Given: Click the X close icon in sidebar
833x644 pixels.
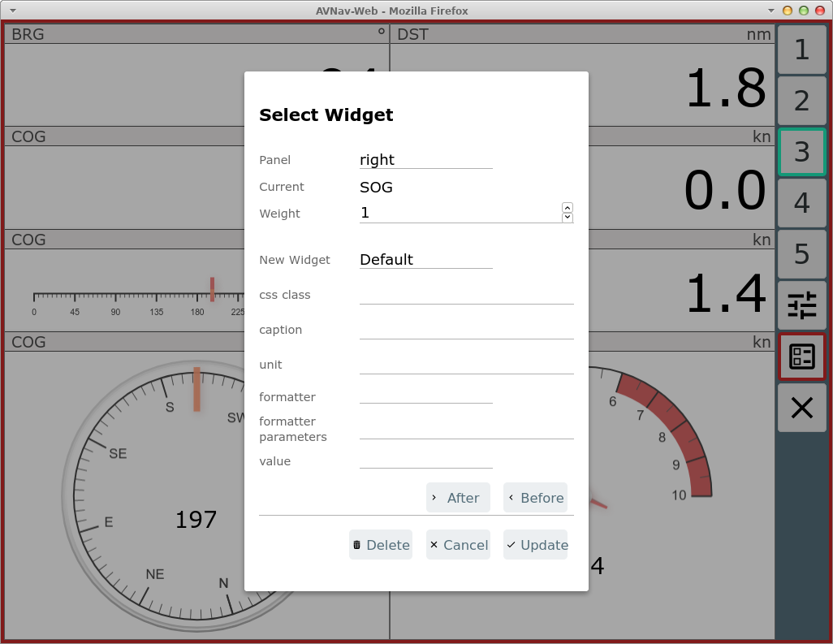Looking at the screenshot, I should pos(801,408).
